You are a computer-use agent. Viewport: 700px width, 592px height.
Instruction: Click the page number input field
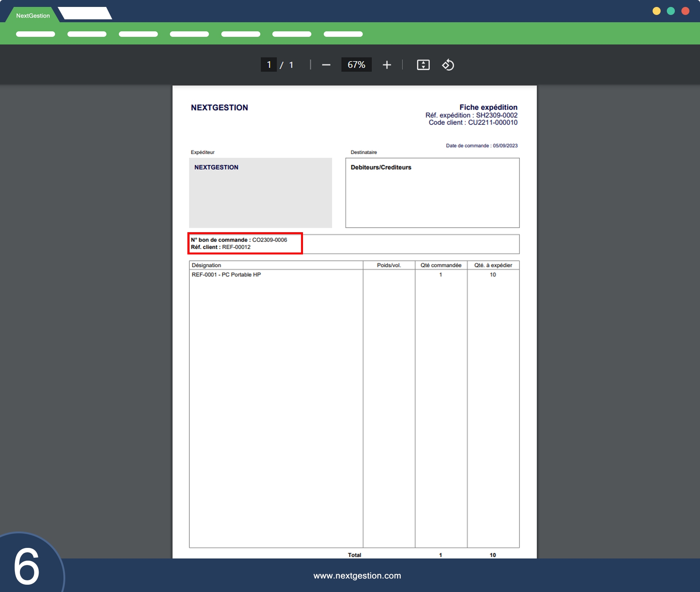click(x=269, y=65)
